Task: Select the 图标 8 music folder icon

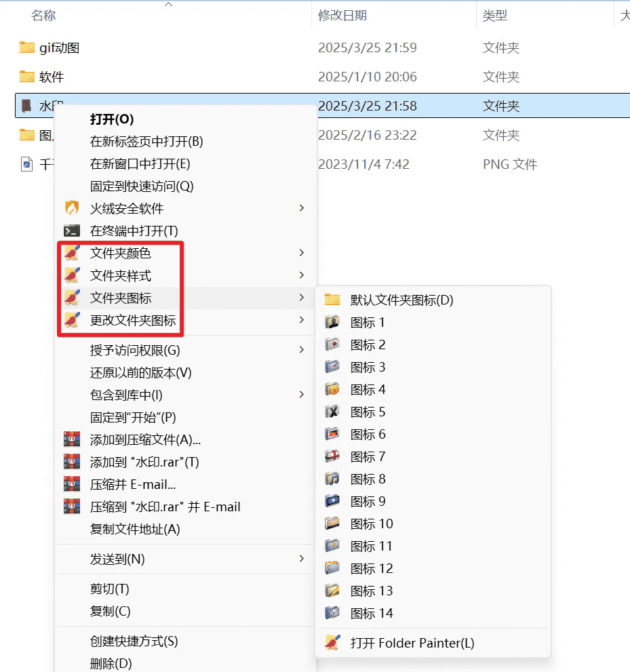Action: pos(367,479)
